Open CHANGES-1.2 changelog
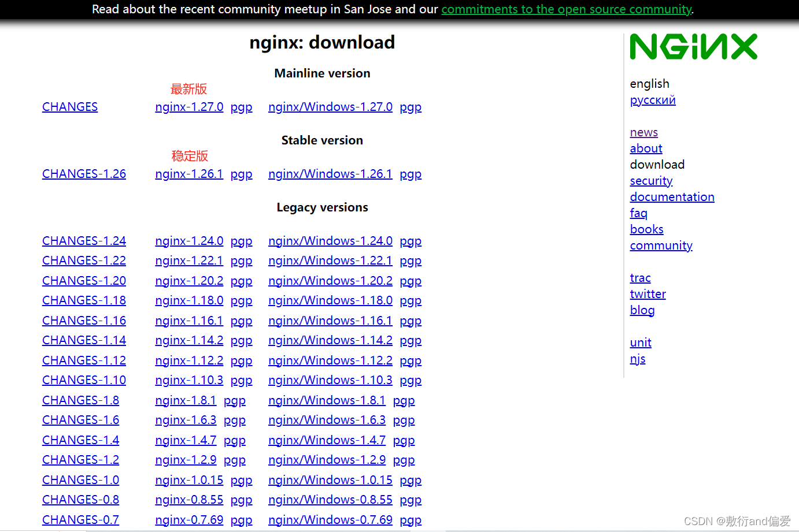 pos(80,460)
